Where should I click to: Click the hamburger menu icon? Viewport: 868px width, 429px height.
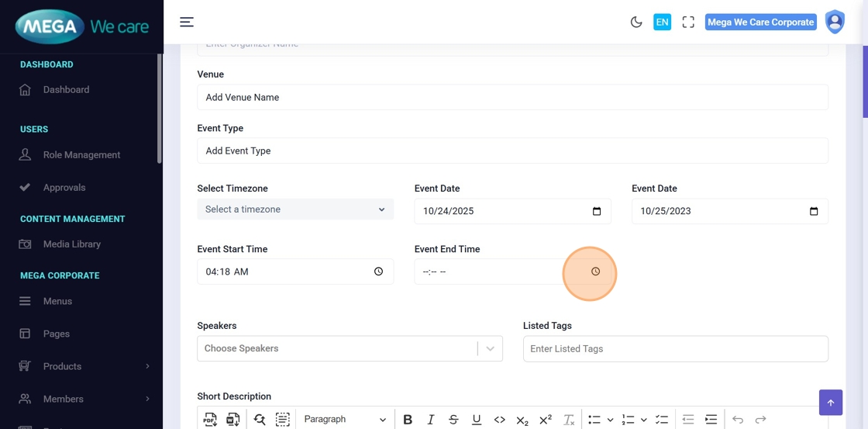tap(187, 22)
